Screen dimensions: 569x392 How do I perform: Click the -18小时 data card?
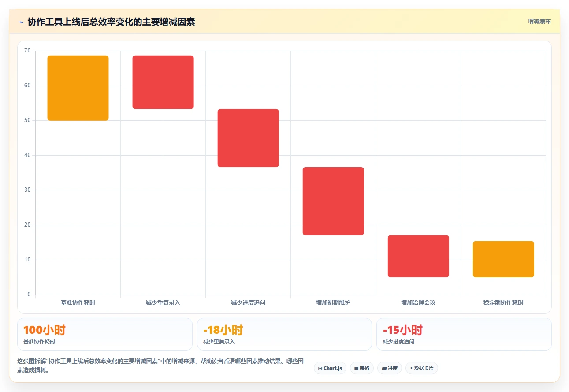284,334
